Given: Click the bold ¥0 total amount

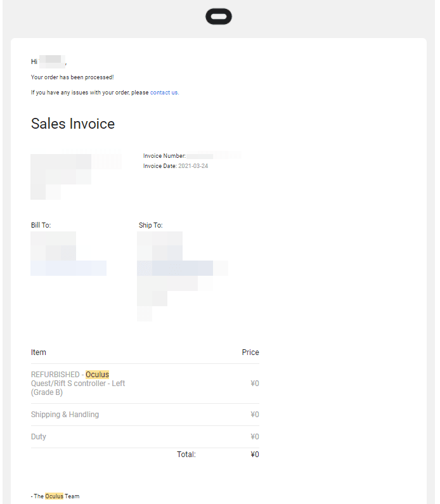Looking at the screenshot, I should (x=255, y=455).
